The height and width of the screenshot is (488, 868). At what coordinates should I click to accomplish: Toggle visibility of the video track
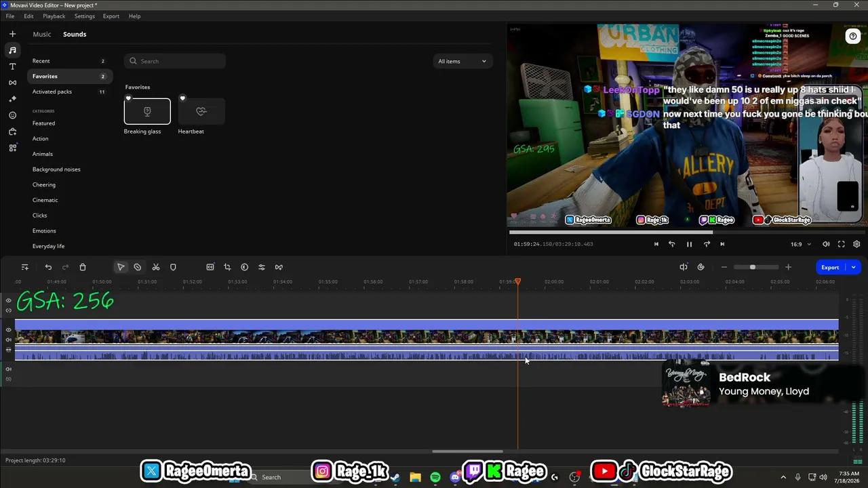[x=8, y=330]
